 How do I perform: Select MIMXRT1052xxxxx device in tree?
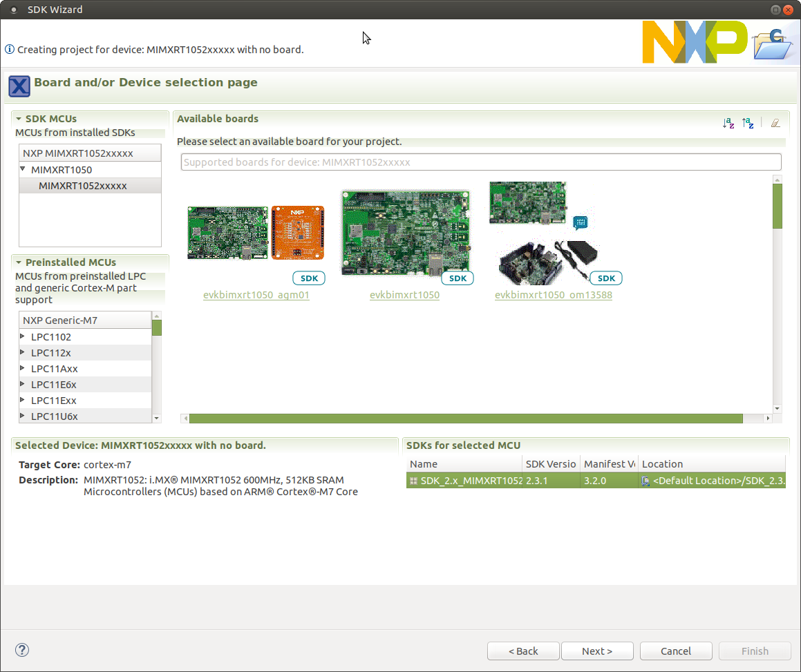click(x=90, y=186)
